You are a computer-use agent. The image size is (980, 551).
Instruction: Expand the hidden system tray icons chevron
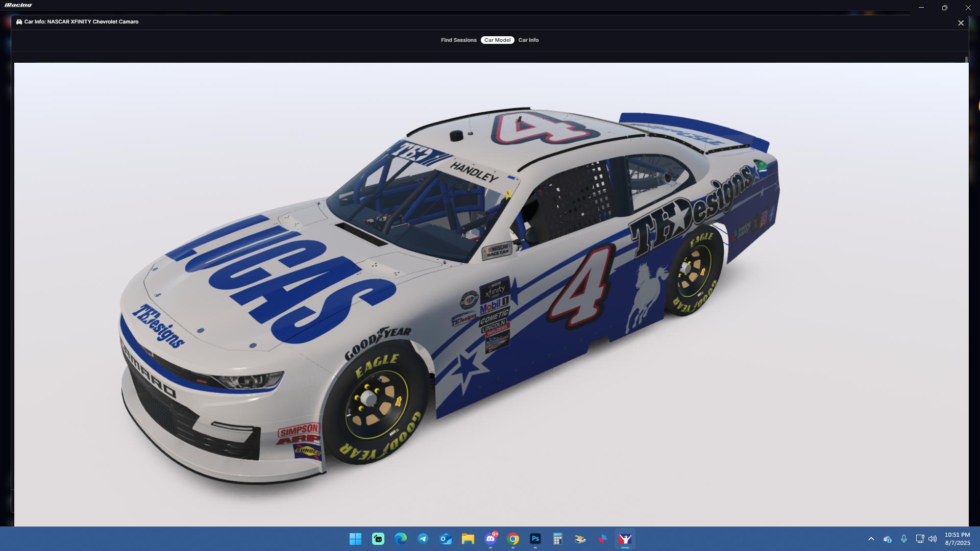click(x=871, y=539)
